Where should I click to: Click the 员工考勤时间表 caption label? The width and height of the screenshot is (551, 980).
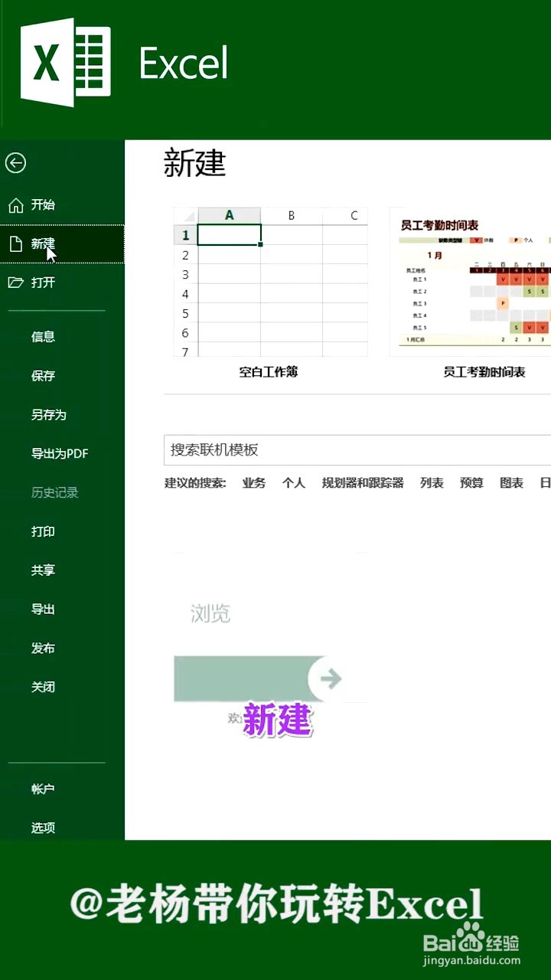coord(484,372)
